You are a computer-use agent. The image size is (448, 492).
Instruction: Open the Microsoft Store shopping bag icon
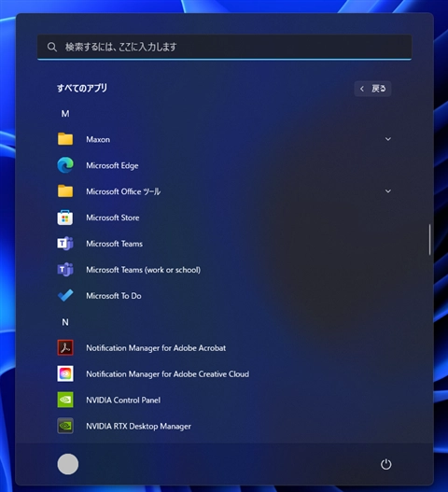65,218
